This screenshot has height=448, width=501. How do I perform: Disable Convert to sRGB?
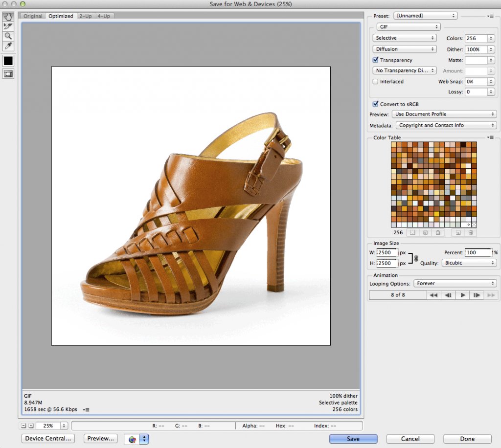(x=376, y=104)
